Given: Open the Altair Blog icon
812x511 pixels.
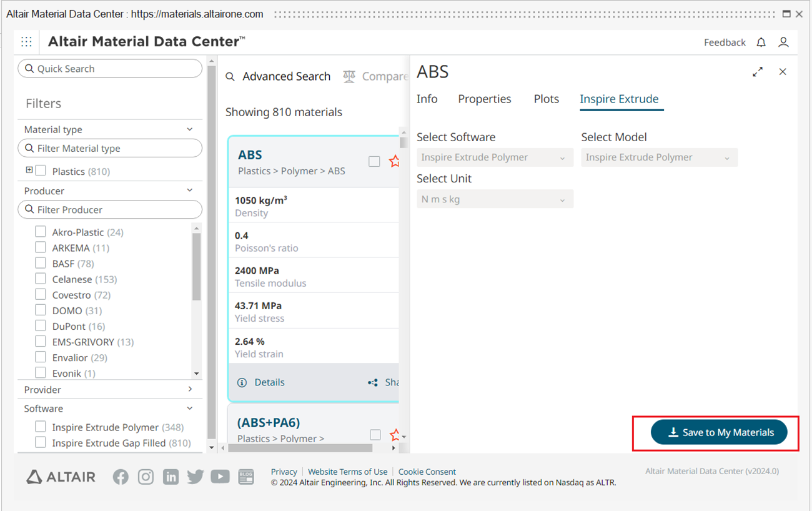Looking at the screenshot, I should pos(246,477).
